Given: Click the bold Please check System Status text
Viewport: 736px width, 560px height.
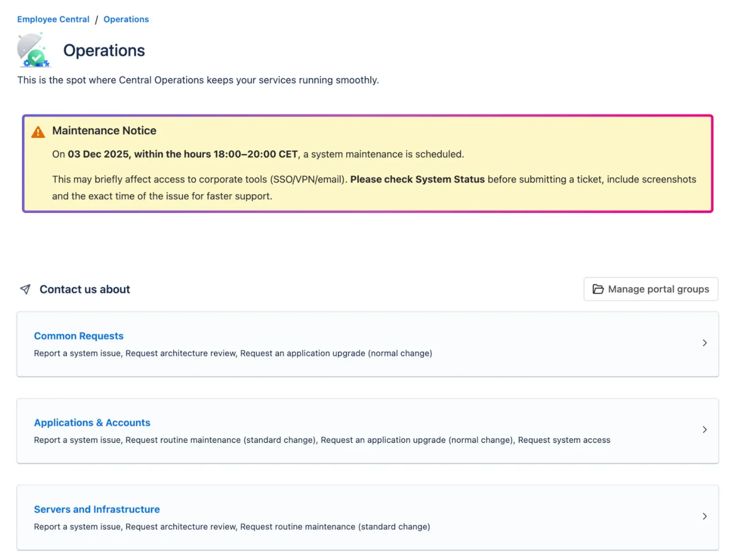Looking at the screenshot, I should click(418, 179).
